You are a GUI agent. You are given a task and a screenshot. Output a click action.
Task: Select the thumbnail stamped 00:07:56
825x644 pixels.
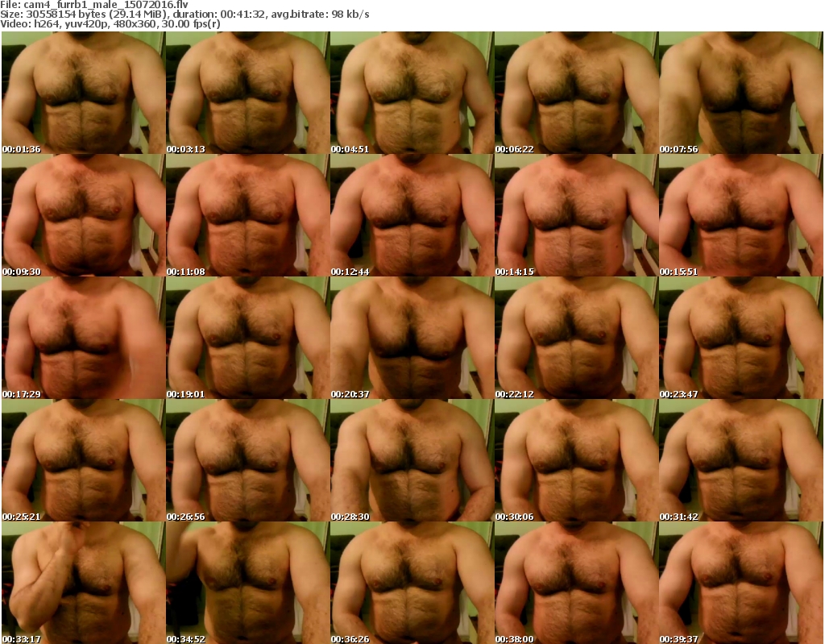point(741,92)
